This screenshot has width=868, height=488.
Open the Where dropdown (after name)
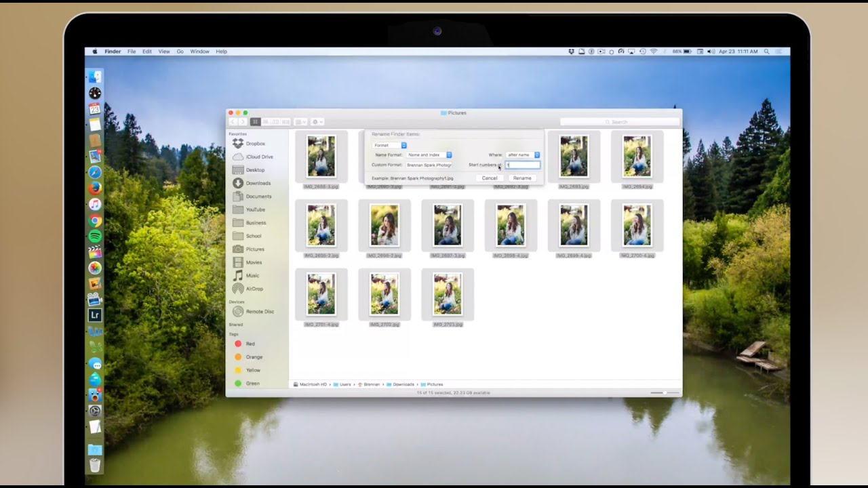[523, 155]
